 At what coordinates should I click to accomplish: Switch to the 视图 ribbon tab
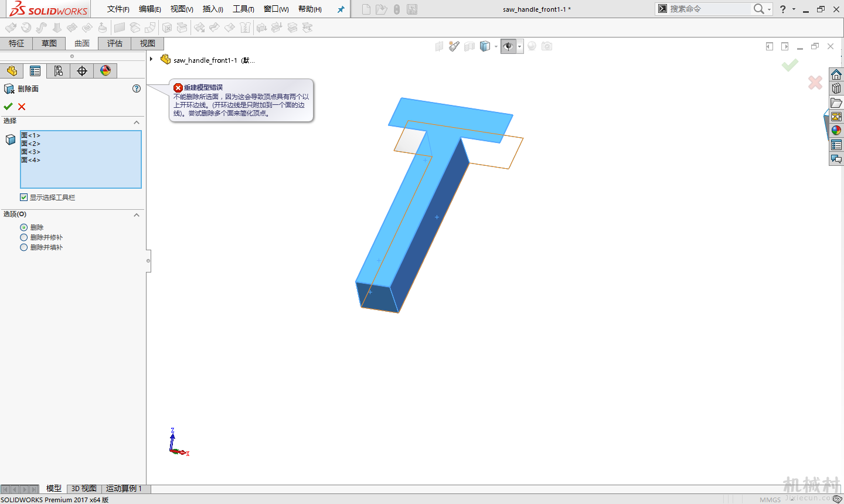click(148, 43)
